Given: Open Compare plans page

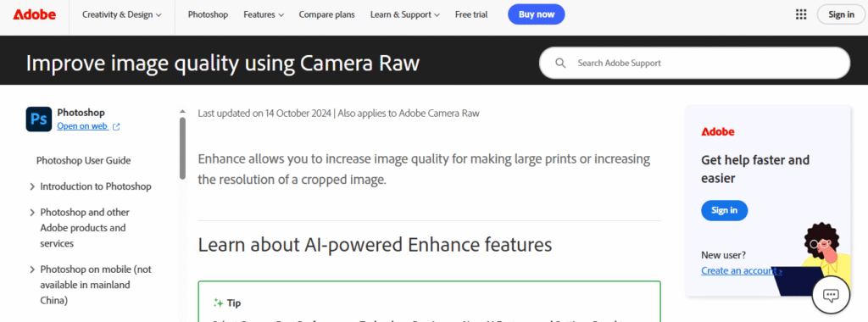Looking at the screenshot, I should tap(326, 15).
